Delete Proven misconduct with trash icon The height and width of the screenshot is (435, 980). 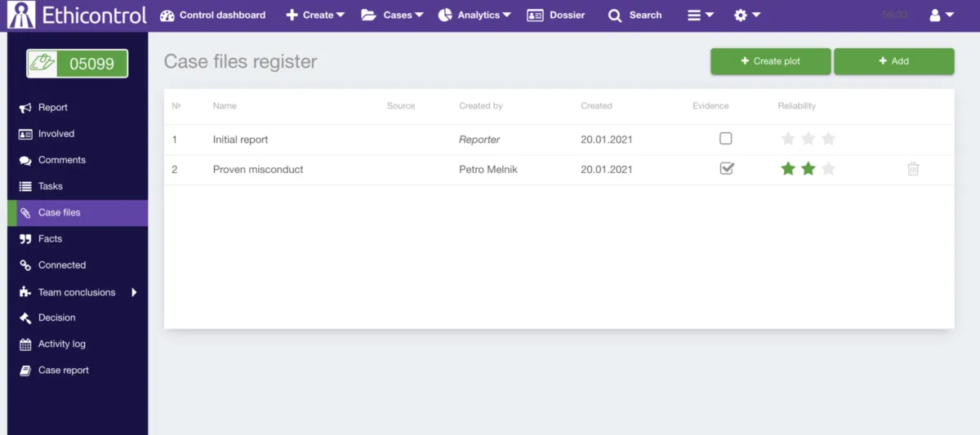(x=913, y=169)
